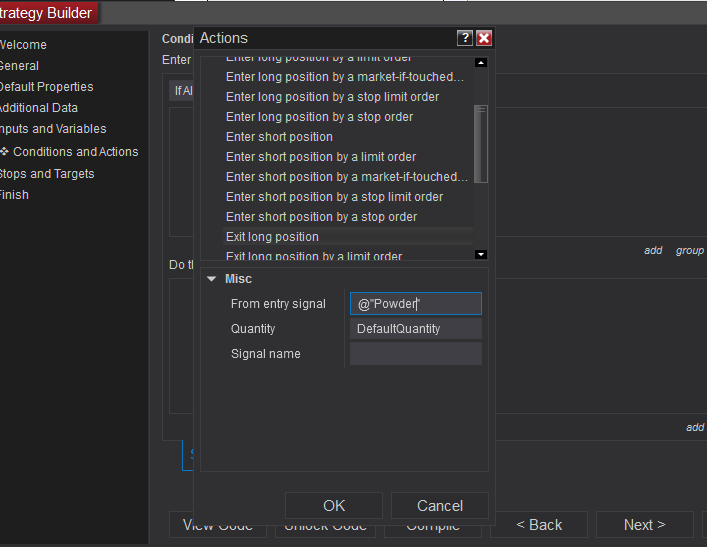This screenshot has width=707, height=547.
Task: Click the group link
Action: pyautogui.click(x=689, y=251)
